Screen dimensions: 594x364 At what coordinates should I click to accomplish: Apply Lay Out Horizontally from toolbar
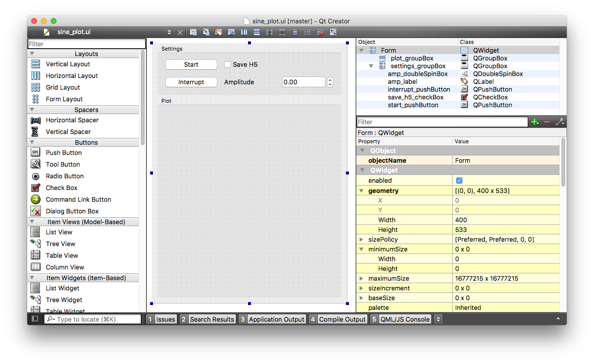(x=244, y=32)
